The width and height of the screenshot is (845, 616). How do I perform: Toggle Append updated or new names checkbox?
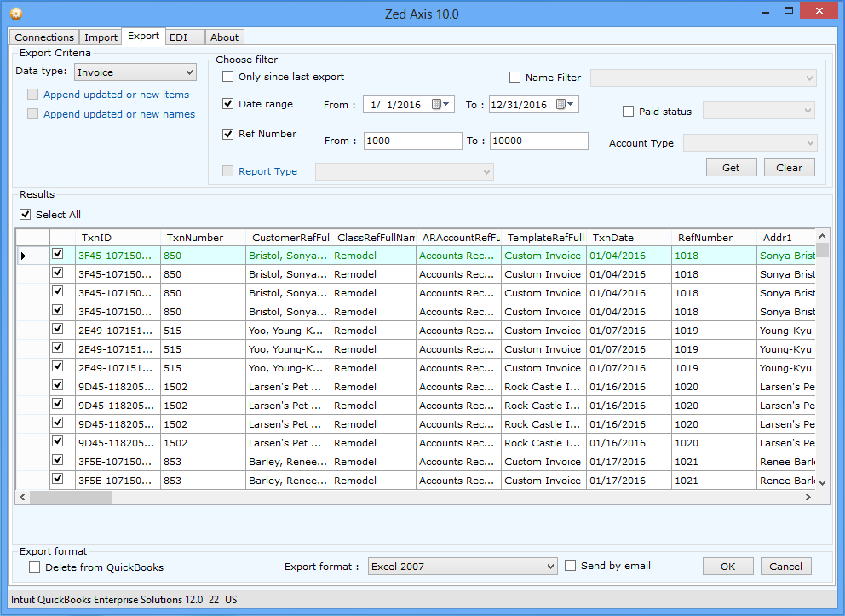click(x=33, y=113)
